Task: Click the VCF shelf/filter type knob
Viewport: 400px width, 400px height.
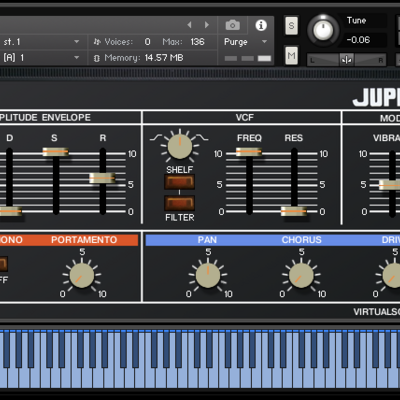Action: click(180, 146)
